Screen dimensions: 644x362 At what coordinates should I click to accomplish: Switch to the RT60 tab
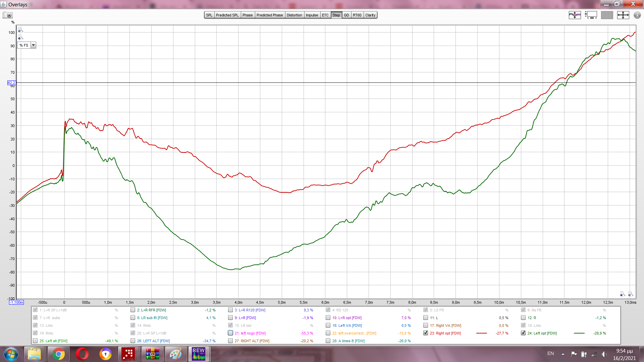357,15
